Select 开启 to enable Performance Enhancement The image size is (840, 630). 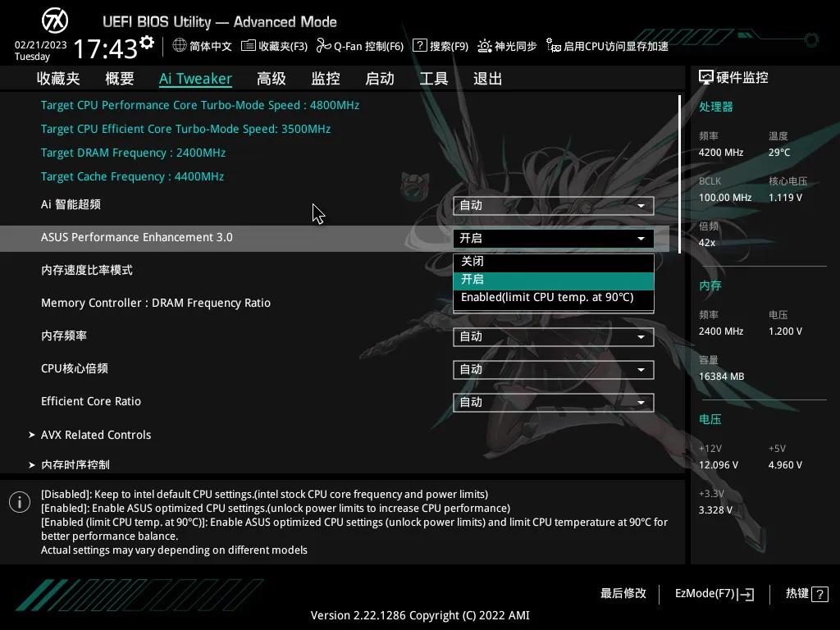[554, 279]
